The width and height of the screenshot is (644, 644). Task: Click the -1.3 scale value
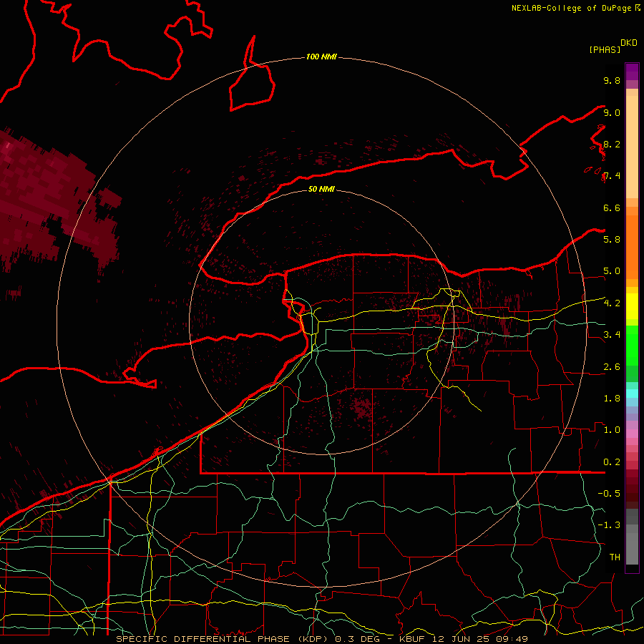[609, 525]
